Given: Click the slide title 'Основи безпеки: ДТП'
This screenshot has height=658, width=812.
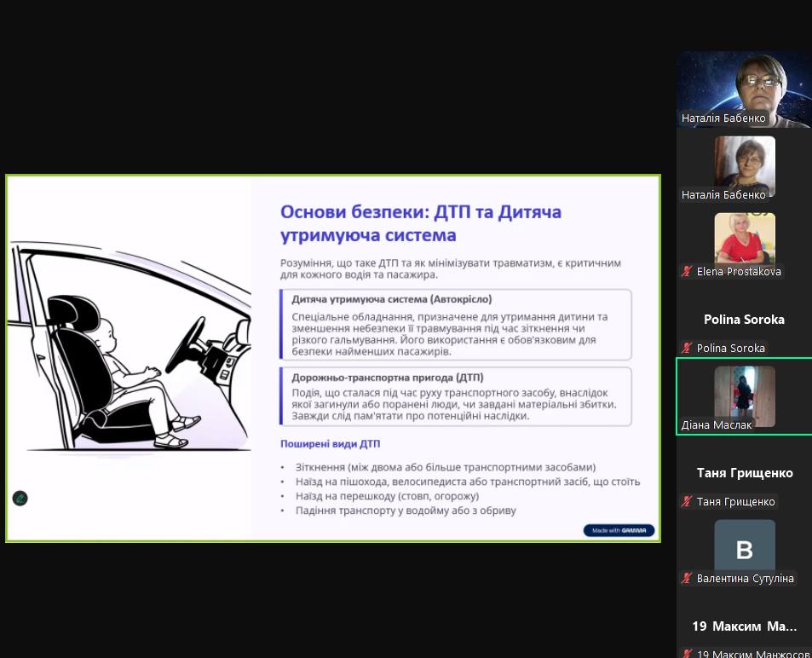Looking at the screenshot, I should coord(421,222).
